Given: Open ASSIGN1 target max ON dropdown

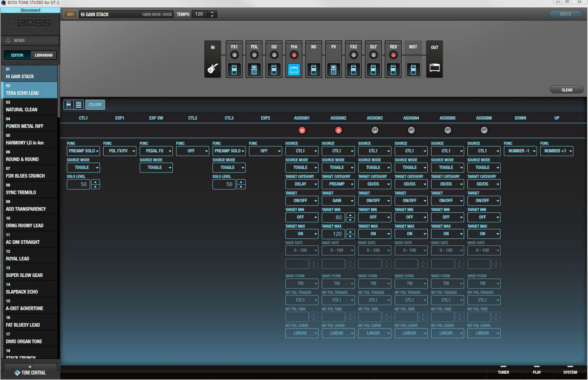Looking at the screenshot, I should (302, 234).
